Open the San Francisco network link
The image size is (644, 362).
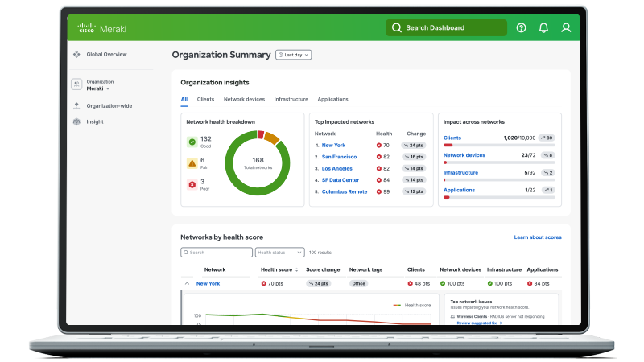pyautogui.click(x=339, y=157)
